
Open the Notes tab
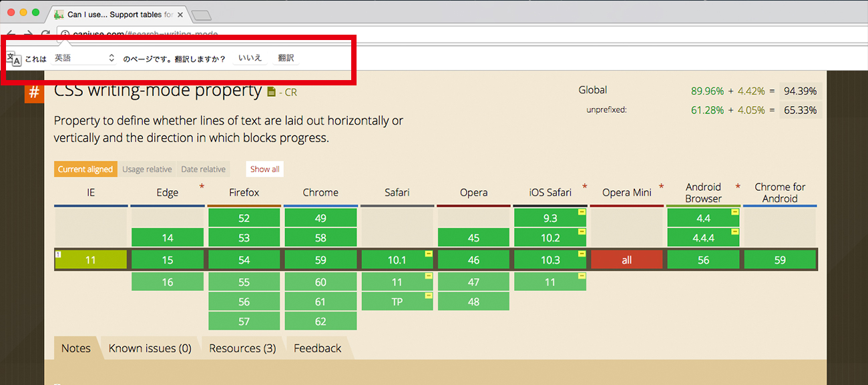tap(76, 348)
